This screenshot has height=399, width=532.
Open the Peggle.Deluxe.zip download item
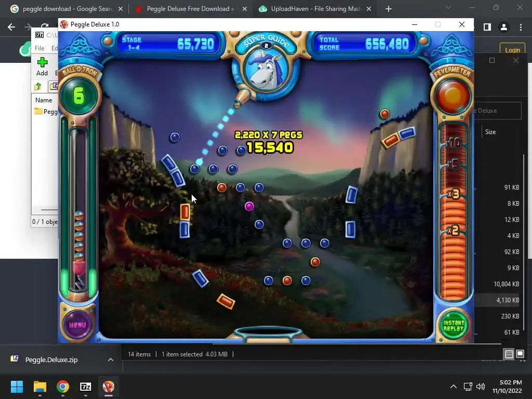tap(51, 360)
